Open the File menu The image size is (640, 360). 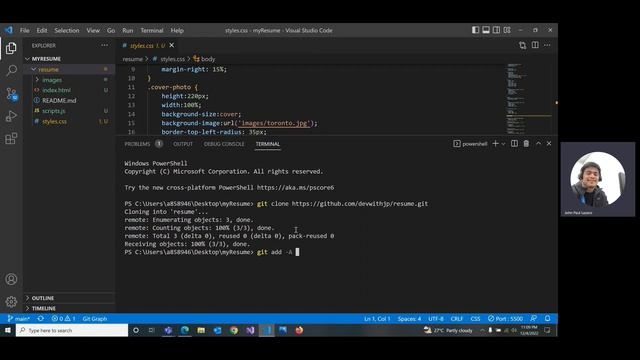click(24, 31)
